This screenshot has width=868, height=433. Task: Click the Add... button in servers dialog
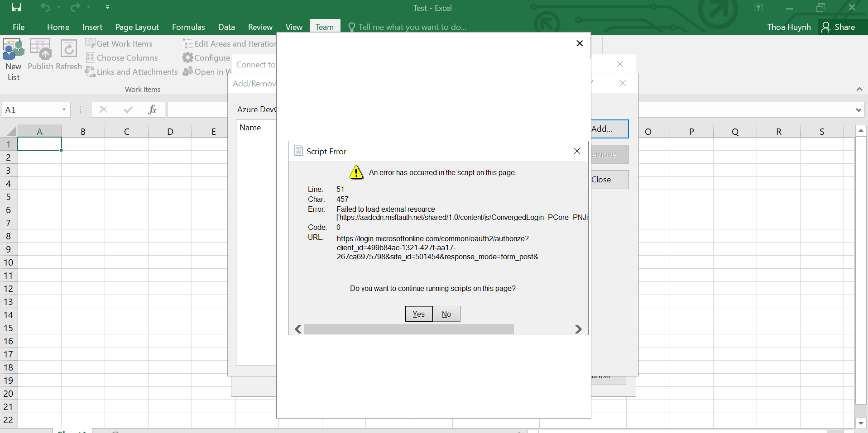(609, 129)
